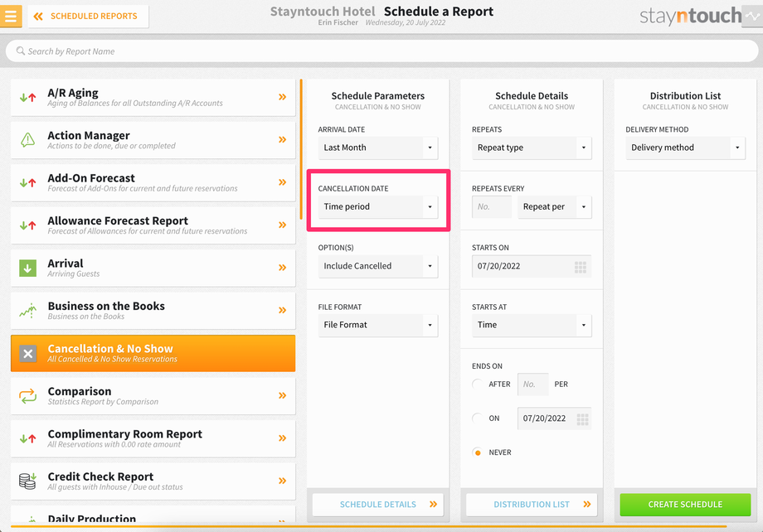763x532 pixels.
Task: Click the Business on the Books chart icon
Action: (x=27, y=310)
